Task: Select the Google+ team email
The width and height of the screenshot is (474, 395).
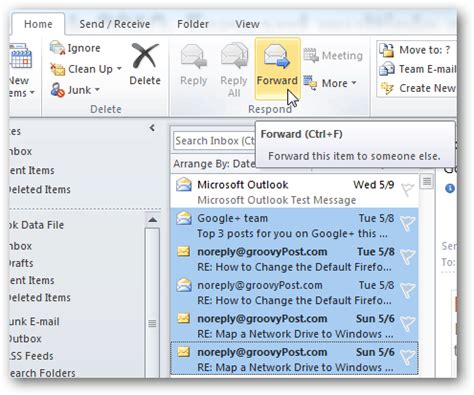Action: (x=294, y=225)
